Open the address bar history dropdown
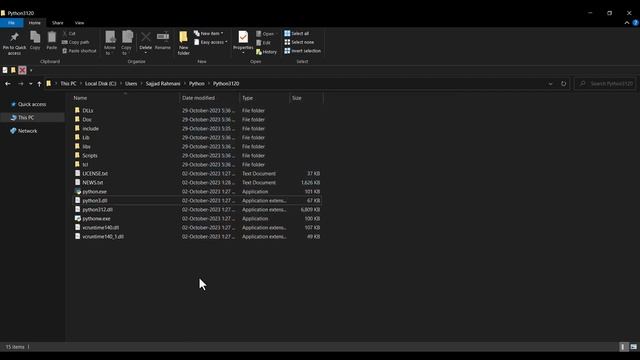Screen dimensions: 640x360 point(550,84)
